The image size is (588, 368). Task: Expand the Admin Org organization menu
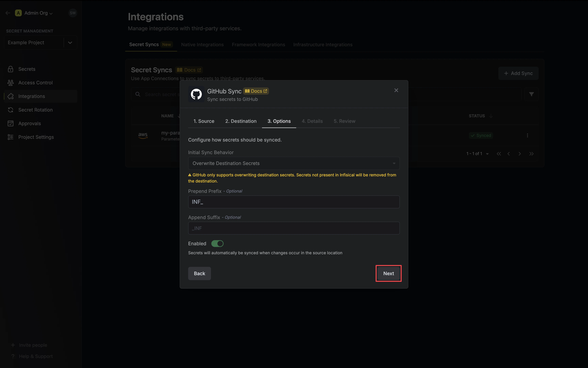tap(38, 13)
